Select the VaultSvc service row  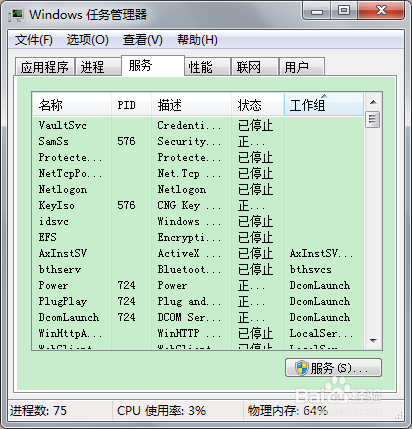198,125
